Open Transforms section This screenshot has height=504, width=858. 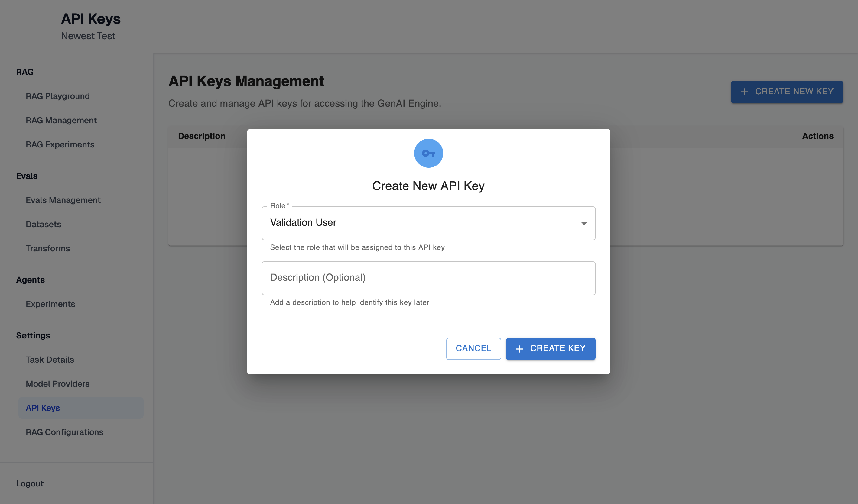click(x=48, y=248)
